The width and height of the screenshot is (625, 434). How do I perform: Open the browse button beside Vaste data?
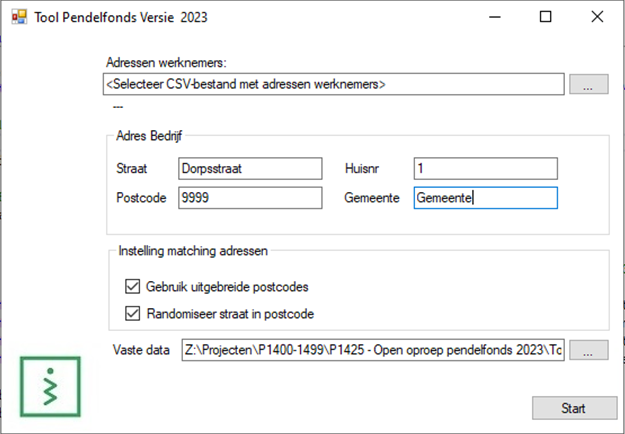pos(589,350)
